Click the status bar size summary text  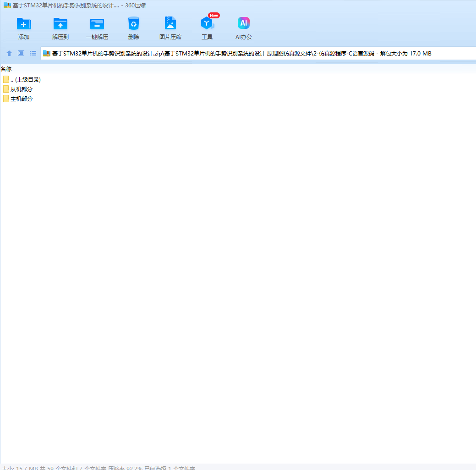coord(98,468)
